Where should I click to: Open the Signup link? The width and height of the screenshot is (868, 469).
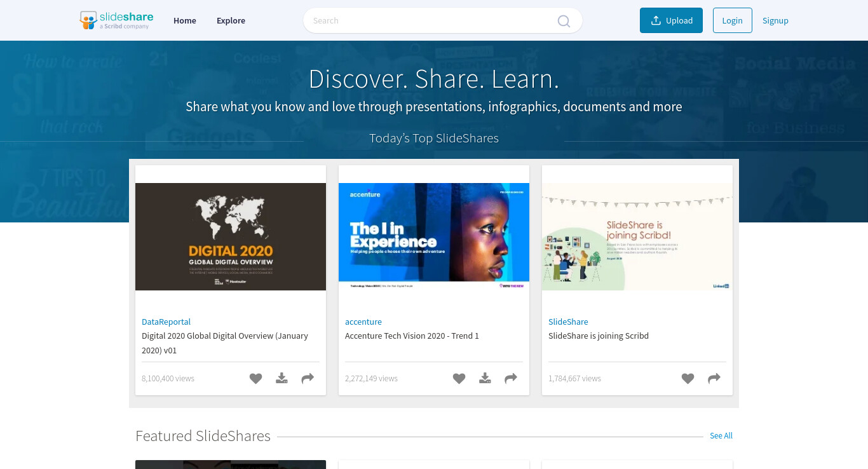(x=775, y=20)
